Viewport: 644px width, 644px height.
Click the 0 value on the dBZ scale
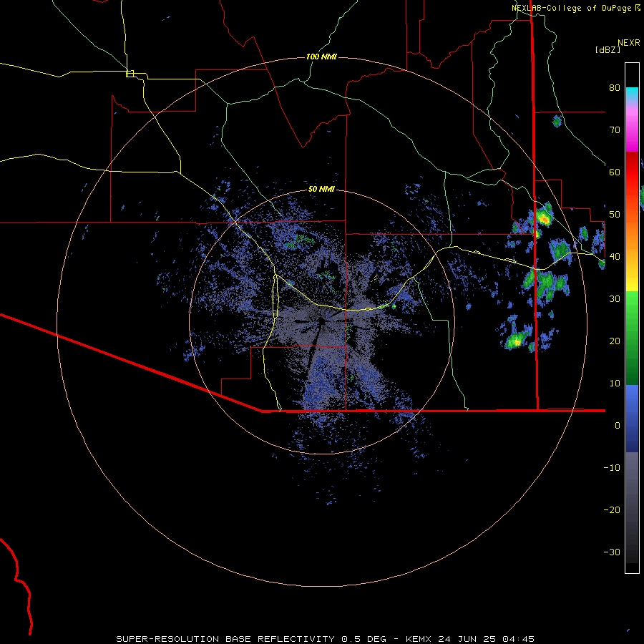click(618, 426)
